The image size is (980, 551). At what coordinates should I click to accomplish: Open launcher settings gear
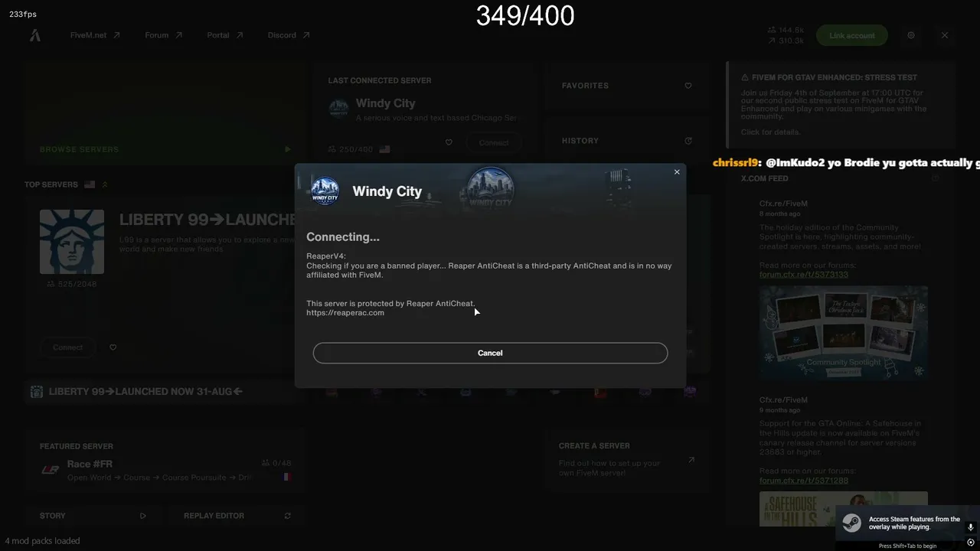pyautogui.click(x=911, y=35)
